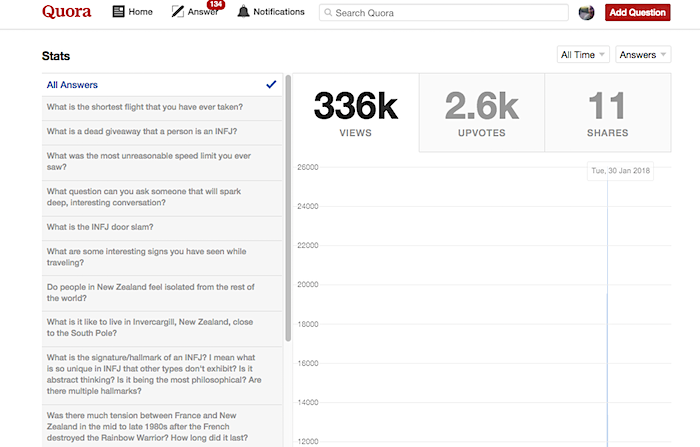Switch to the Shares tab

pyautogui.click(x=607, y=112)
